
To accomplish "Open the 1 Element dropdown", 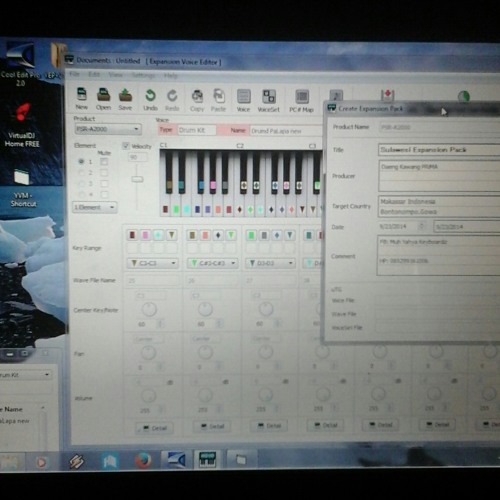I will (x=95, y=207).
